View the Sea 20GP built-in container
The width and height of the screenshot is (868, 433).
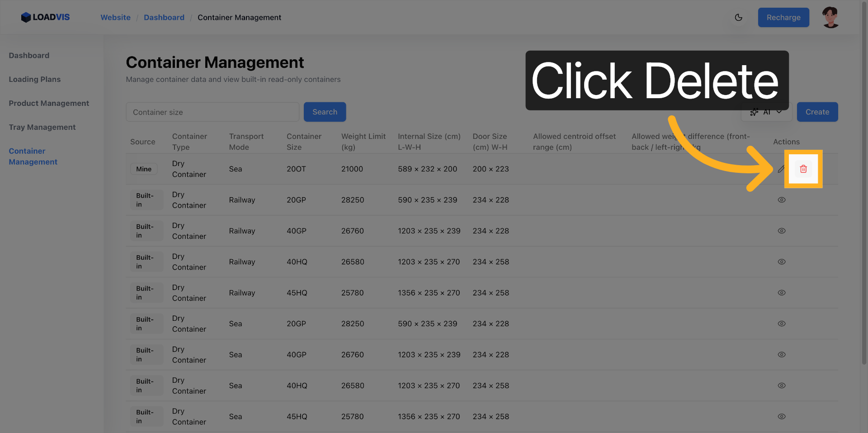point(781,324)
